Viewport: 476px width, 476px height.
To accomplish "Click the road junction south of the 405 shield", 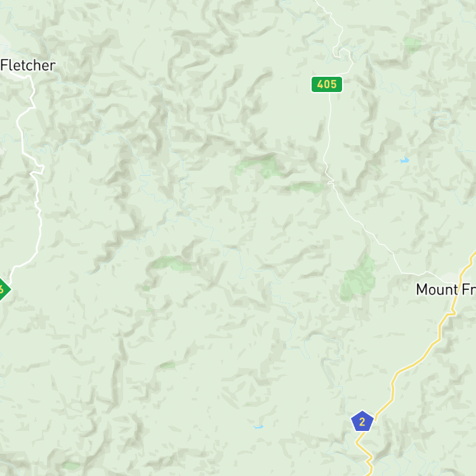I will point(330,182).
